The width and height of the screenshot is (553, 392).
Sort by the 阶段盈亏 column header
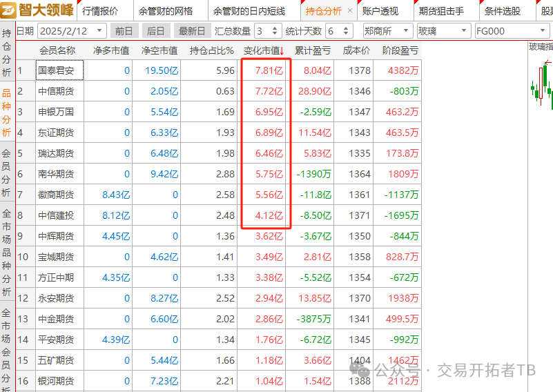400,51
